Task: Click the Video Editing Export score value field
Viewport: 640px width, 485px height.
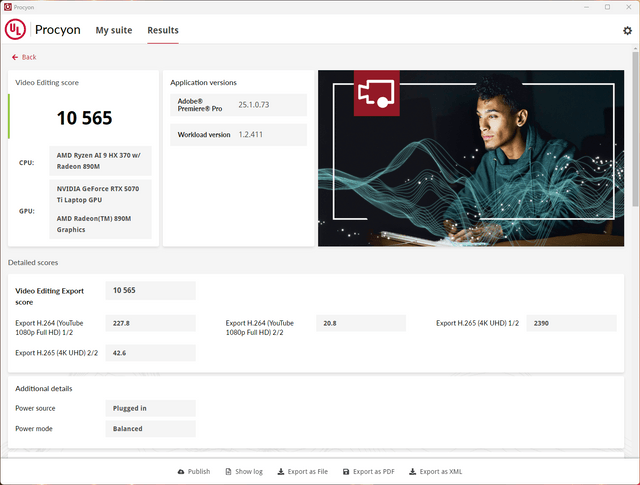Action: 151,290
